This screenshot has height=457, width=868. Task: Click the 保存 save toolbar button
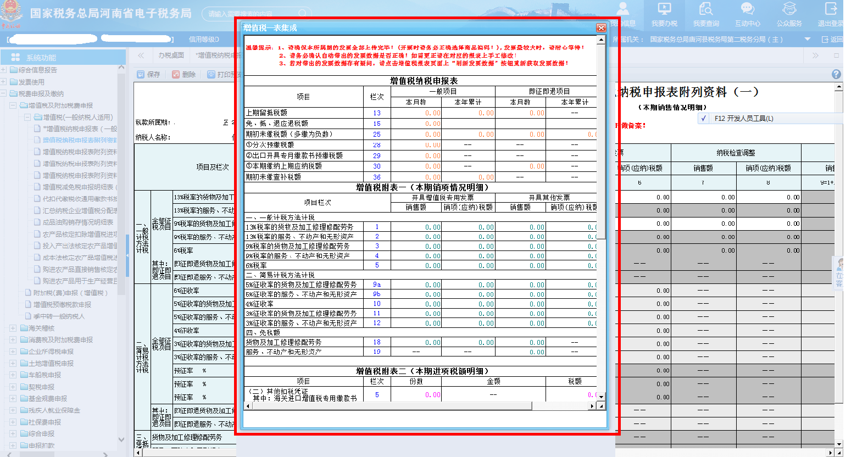point(148,74)
